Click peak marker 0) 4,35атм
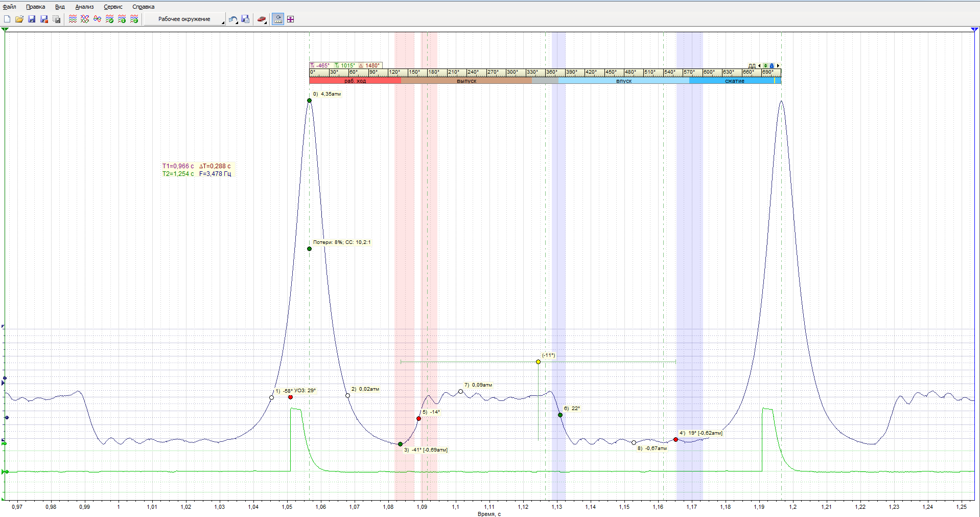The height and width of the screenshot is (517, 980). pyautogui.click(x=309, y=100)
